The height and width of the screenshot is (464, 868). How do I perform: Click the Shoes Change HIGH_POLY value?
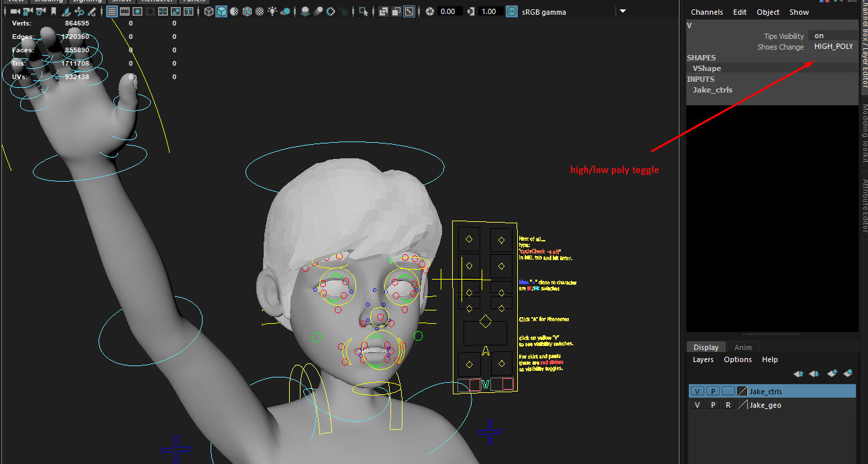click(x=833, y=47)
